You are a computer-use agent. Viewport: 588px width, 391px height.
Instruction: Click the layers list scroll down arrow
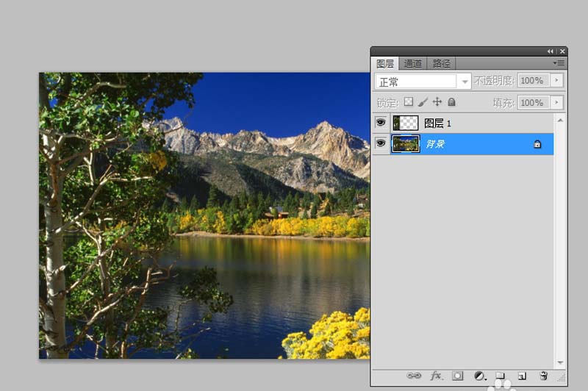coord(560,362)
